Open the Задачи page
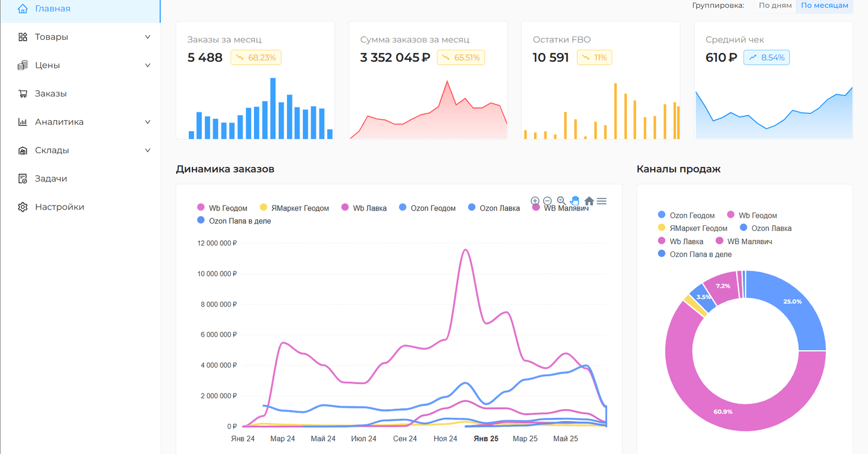Viewport: 868px width, 454px height. [x=51, y=179]
